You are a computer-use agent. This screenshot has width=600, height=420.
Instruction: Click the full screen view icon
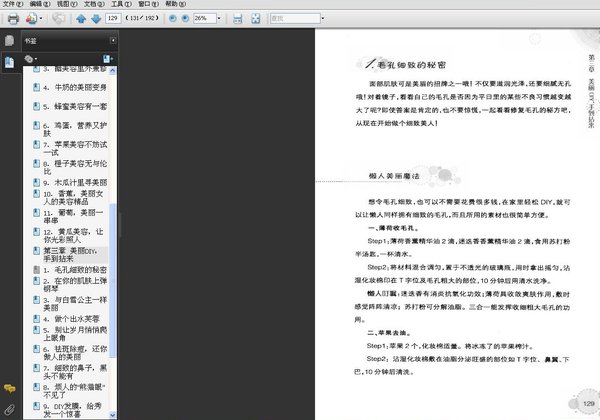click(x=258, y=19)
